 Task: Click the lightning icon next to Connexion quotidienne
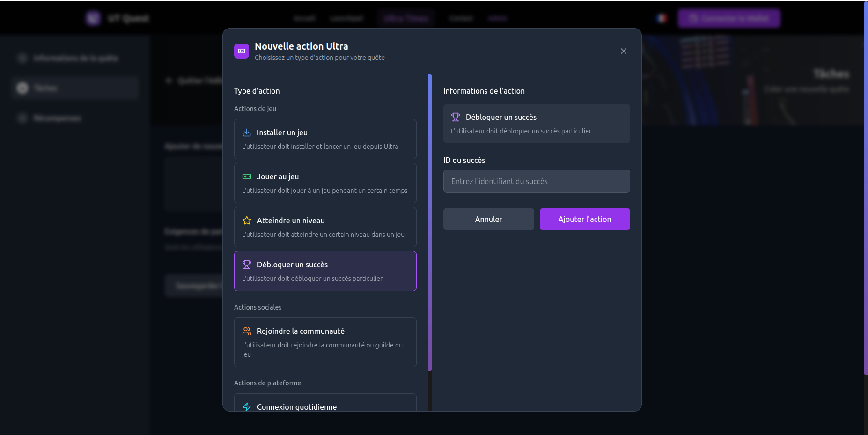246,407
